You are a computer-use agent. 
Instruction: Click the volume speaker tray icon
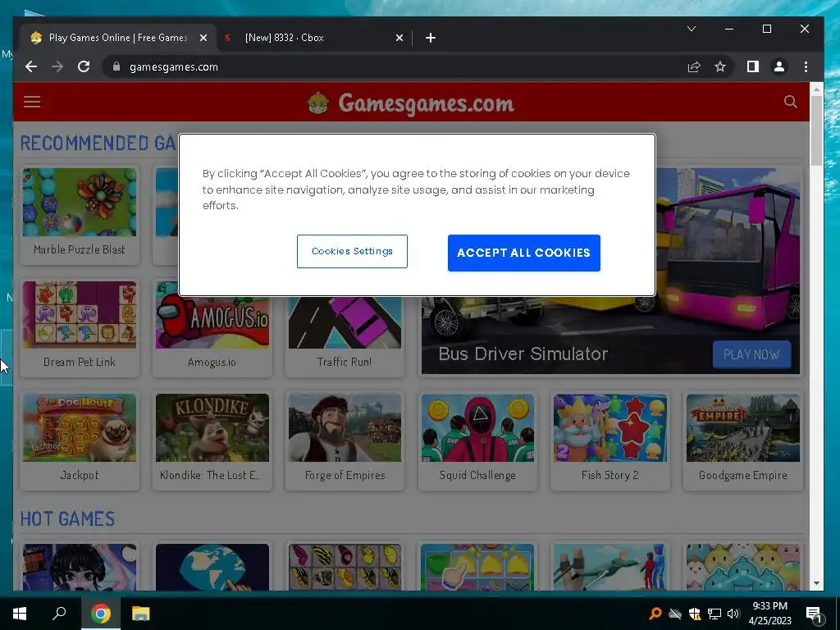click(x=733, y=614)
